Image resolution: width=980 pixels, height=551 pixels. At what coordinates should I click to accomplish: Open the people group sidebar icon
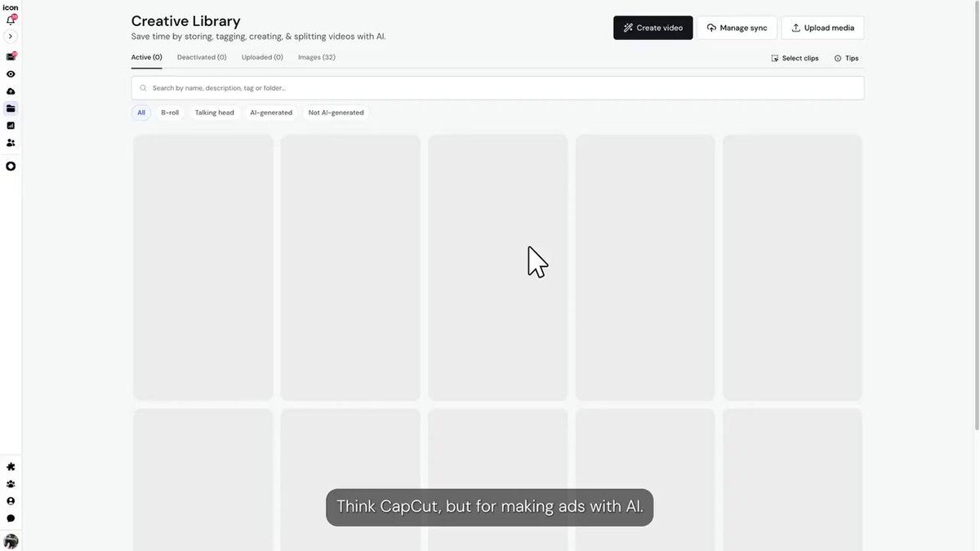[11, 143]
